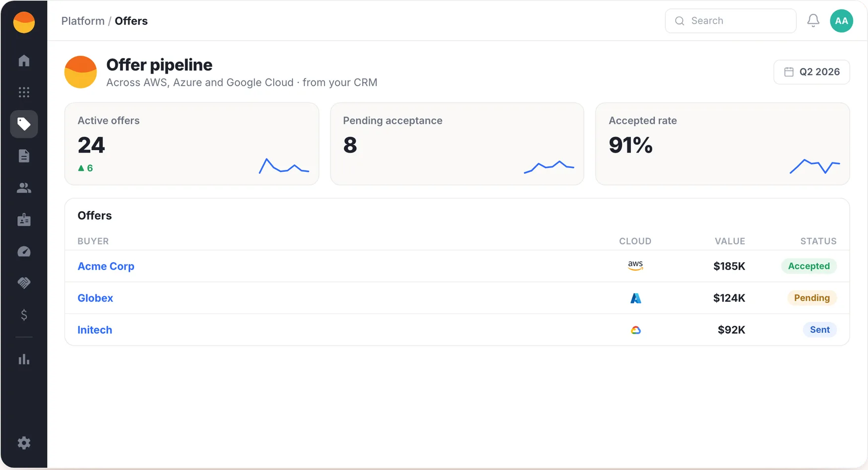Open the settings gear in sidebar
This screenshot has width=868, height=470.
pyautogui.click(x=24, y=443)
